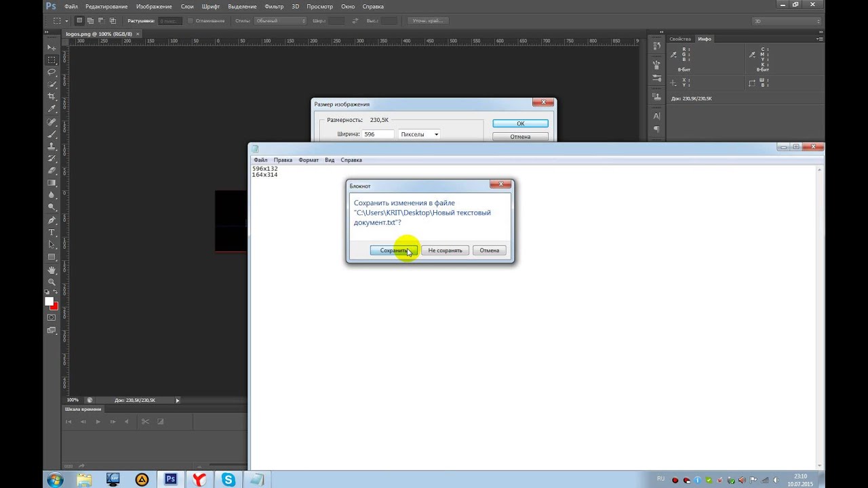Image resolution: width=868 pixels, height=488 pixels.
Task: Click the foreground color swatch
Action: (x=49, y=302)
